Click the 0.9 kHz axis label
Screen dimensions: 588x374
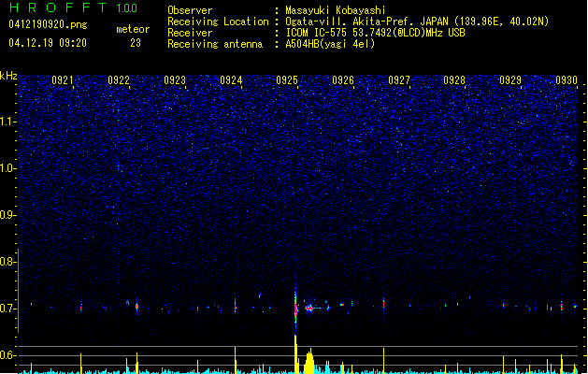click(x=7, y=215)
